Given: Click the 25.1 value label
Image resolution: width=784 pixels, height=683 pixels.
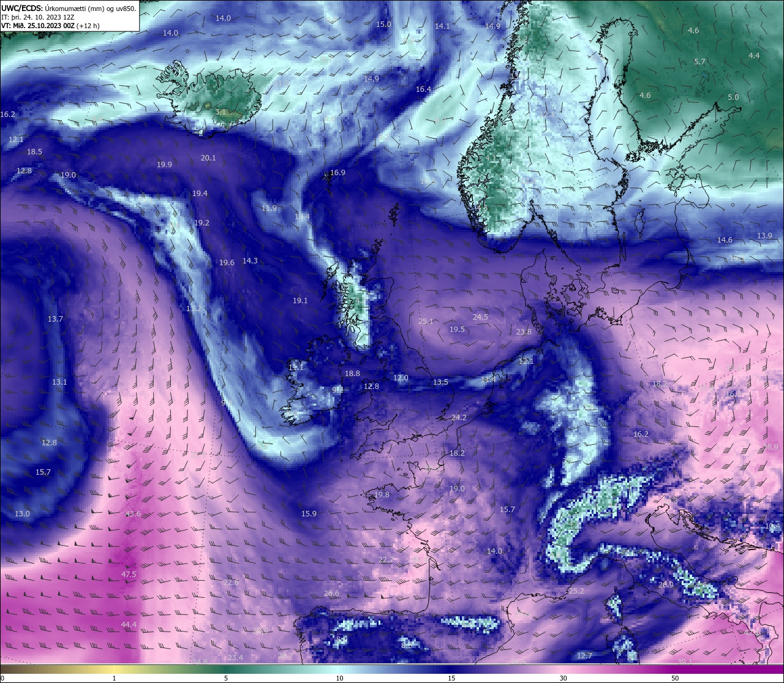Looking at the screenshot, I should pos(426,322).
